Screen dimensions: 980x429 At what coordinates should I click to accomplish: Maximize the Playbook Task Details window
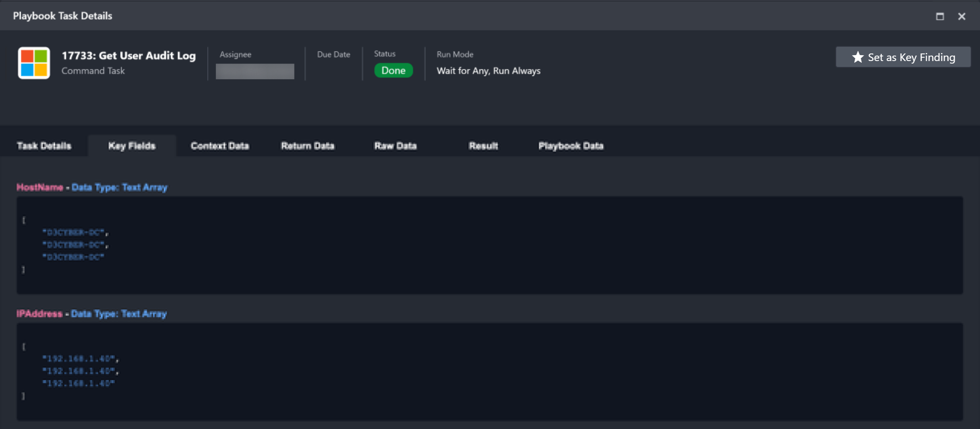(x=940, y=16)
